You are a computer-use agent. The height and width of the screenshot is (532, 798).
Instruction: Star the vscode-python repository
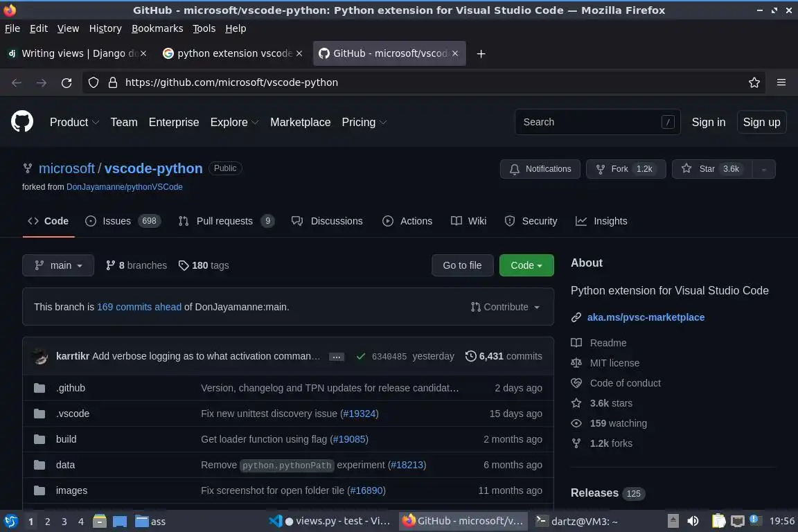tap(713, 169)
